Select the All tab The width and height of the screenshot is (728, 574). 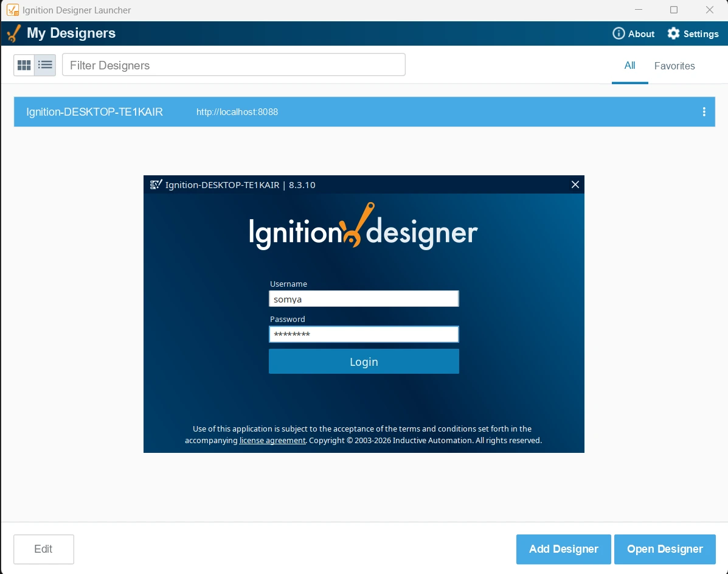(629, 66)
